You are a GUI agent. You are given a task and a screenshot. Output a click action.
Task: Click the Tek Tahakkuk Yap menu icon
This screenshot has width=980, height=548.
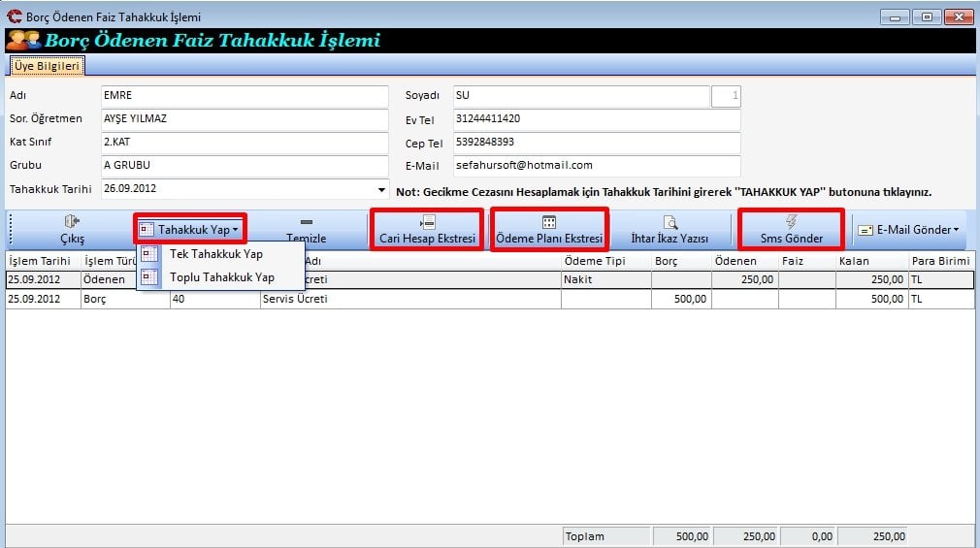(150, 254)
